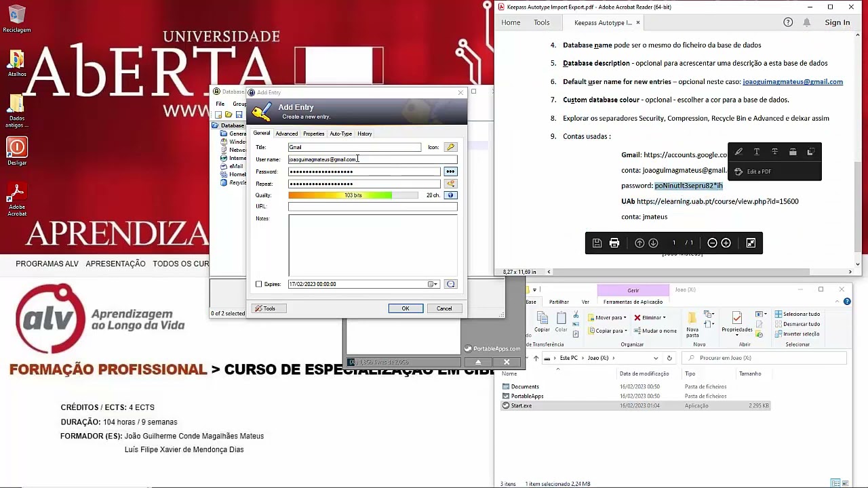Toggle full-screen fit view in Acrobat toolbar
Viewport: 868px width, 488px height.
[x=751, y=243]
